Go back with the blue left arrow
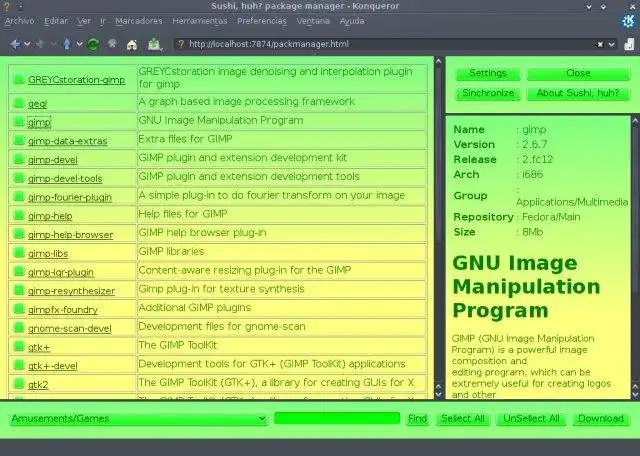 (15, 44)
